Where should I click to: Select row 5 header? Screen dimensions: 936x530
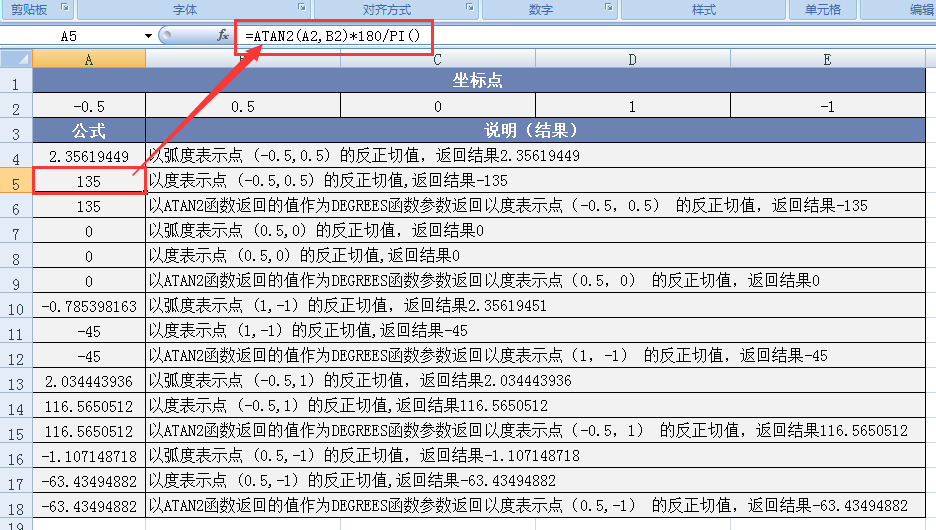click(16, 181)
